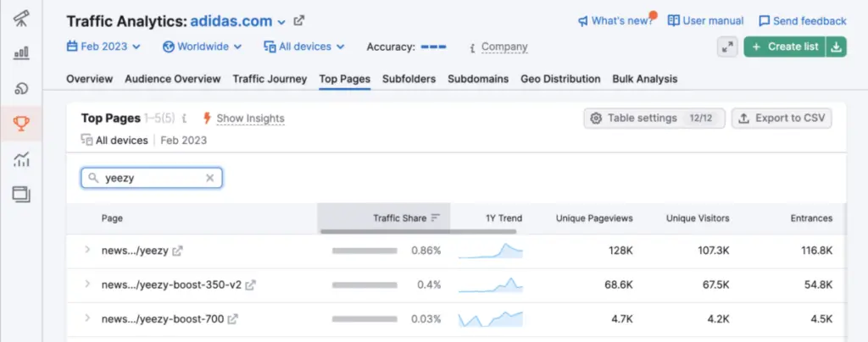868x342 pixels.
Task: Open external link for news.../yeezy-boost-700
Action: pos(232,319)
